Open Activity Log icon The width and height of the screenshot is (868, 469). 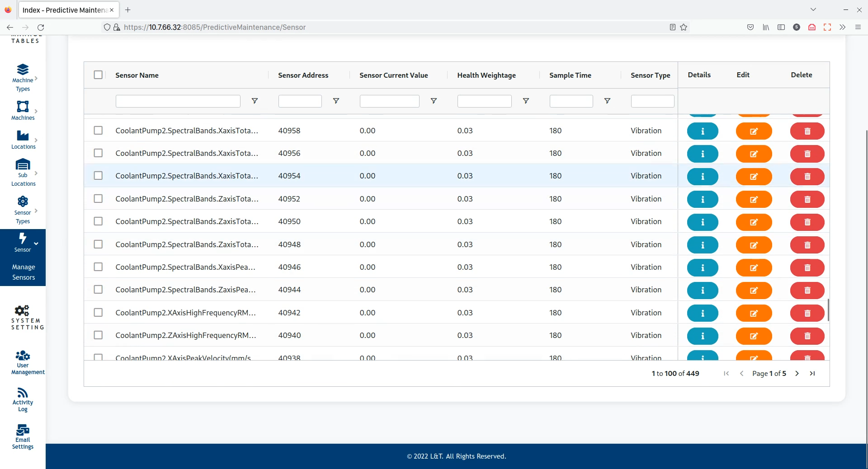tap(23, 393)
